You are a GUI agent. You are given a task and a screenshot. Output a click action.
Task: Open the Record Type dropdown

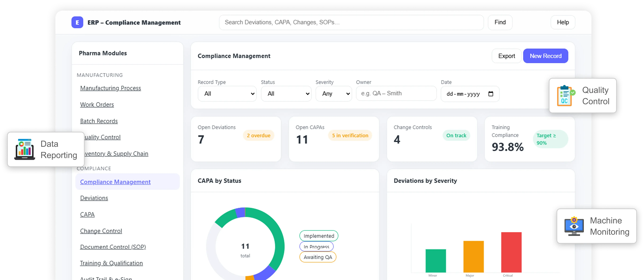pos(227,93)
